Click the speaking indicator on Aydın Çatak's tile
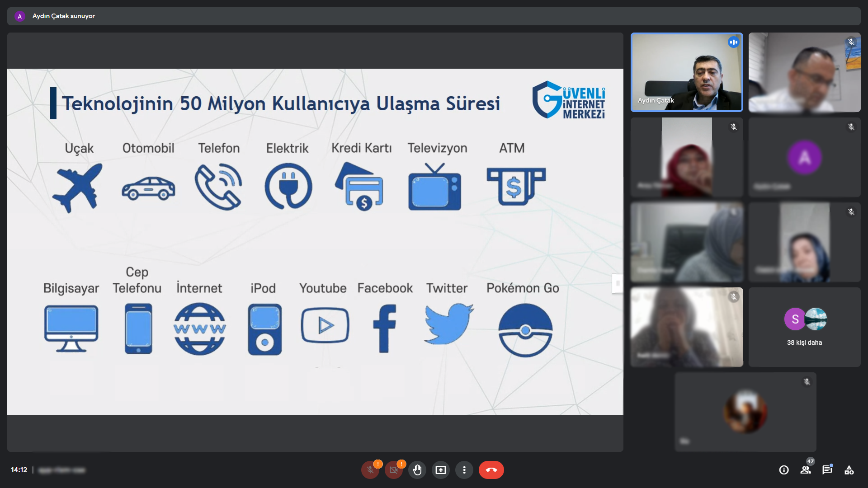Screen dimensions: 868x488 (733, 42)
